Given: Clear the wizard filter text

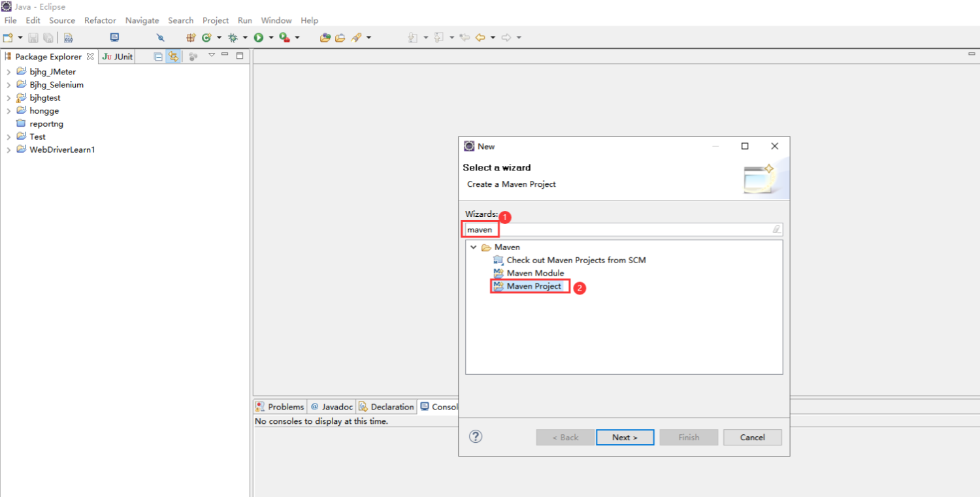Looking at the screenshot, I should [776, 229].
